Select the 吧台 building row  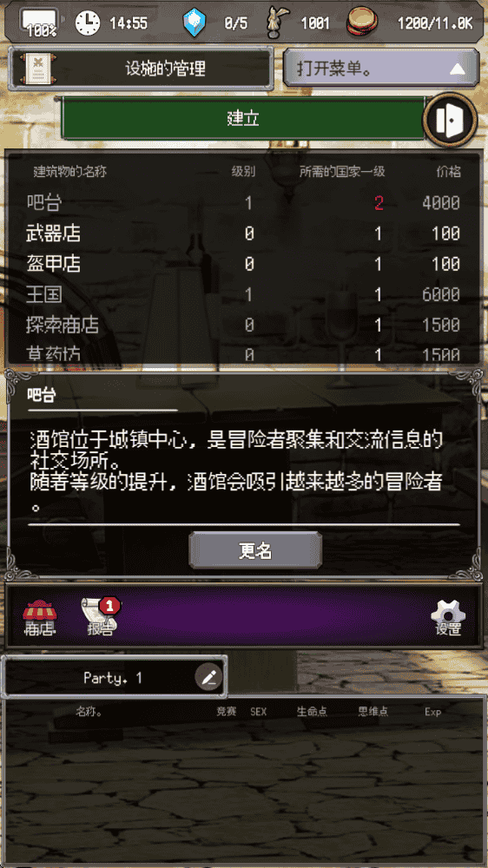pos(243,203)
